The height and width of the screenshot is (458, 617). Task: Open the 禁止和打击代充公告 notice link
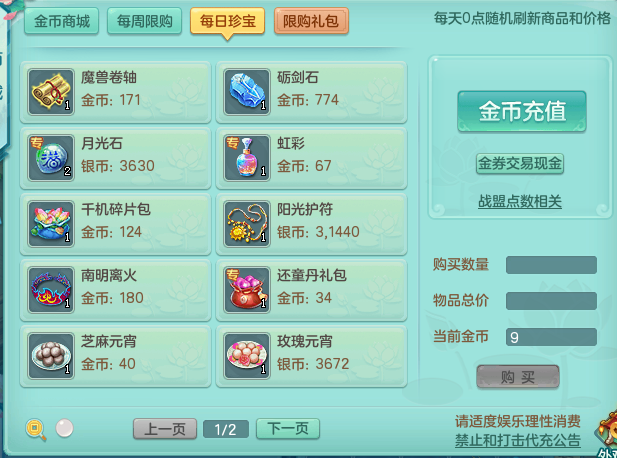(517, 440)
